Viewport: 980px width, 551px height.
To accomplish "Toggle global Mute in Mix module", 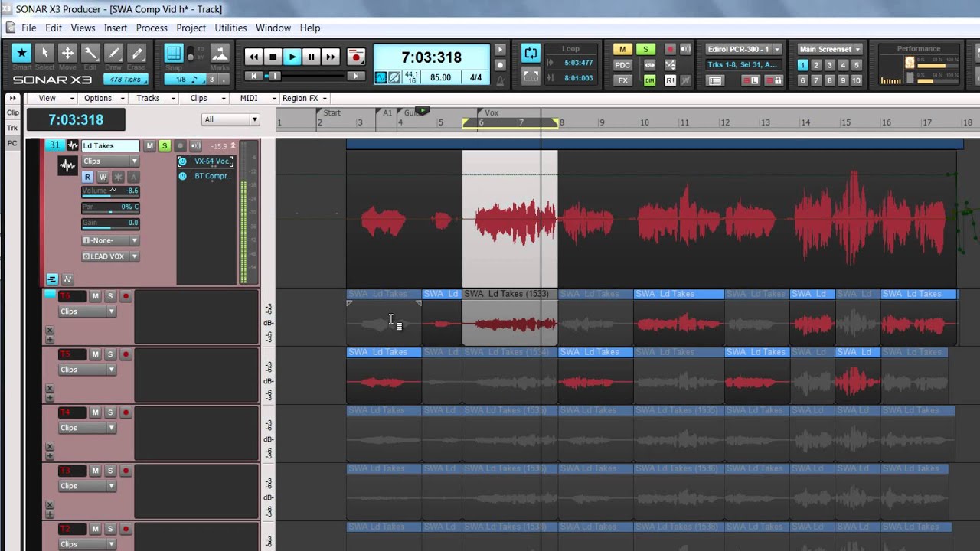I will [622, 49].
